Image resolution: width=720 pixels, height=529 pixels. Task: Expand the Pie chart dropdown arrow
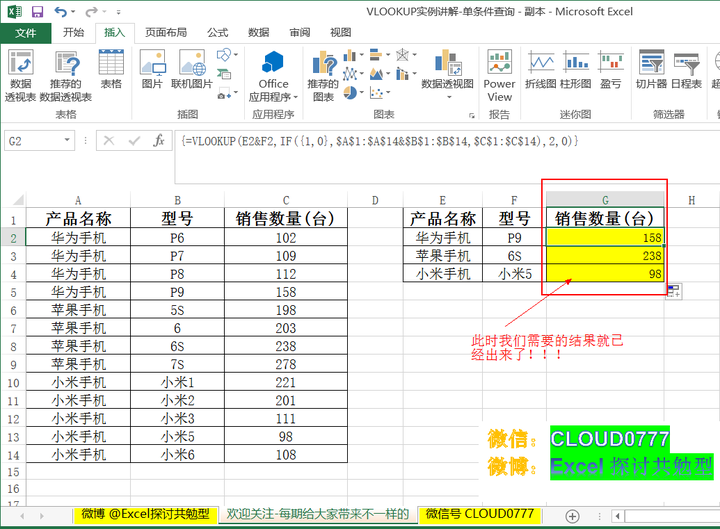coord(362,93)
